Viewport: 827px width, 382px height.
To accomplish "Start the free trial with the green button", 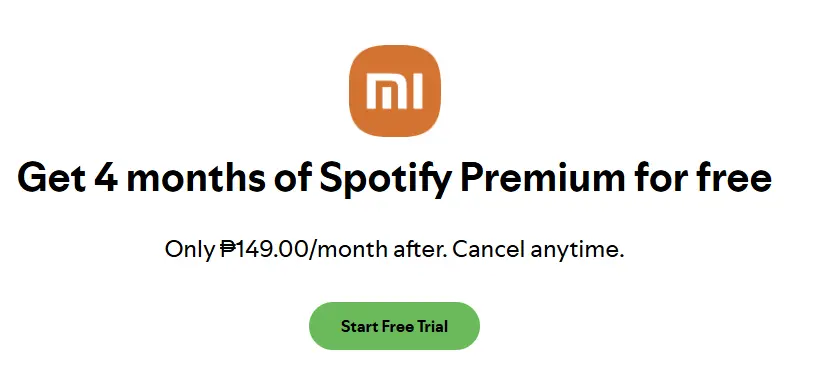I will point(394,326).
